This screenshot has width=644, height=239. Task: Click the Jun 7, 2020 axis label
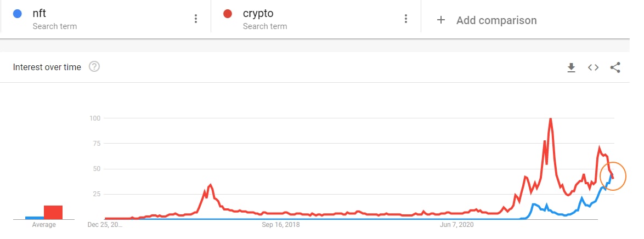(x=456, y=224)
